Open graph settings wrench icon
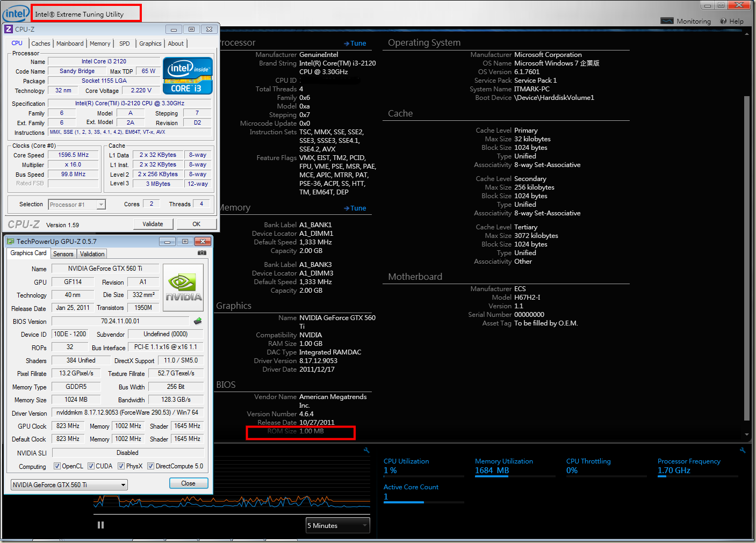 [x=366, y=450]
